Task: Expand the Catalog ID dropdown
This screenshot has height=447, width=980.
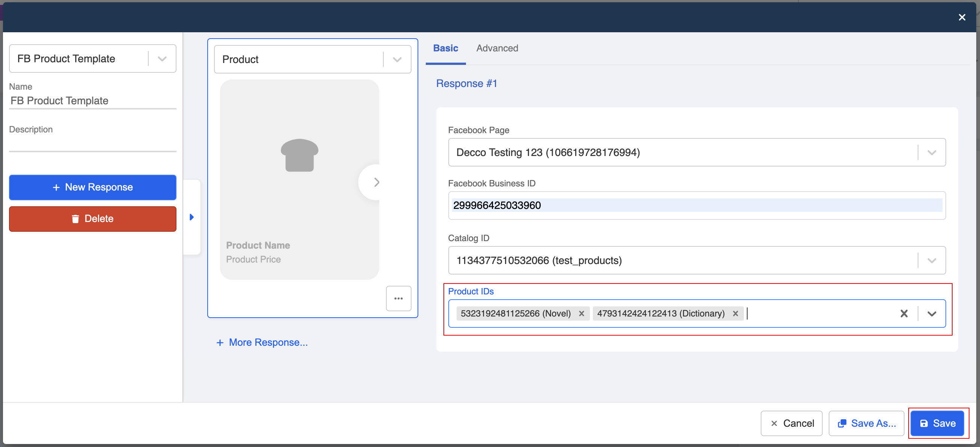Action: 931,260
